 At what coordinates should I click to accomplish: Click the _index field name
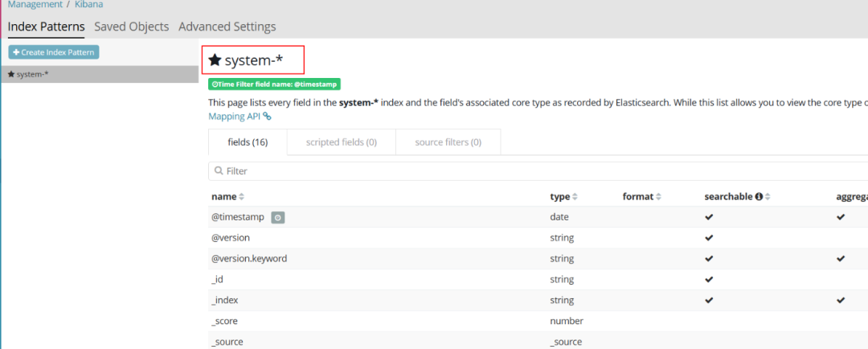point(225,300)
